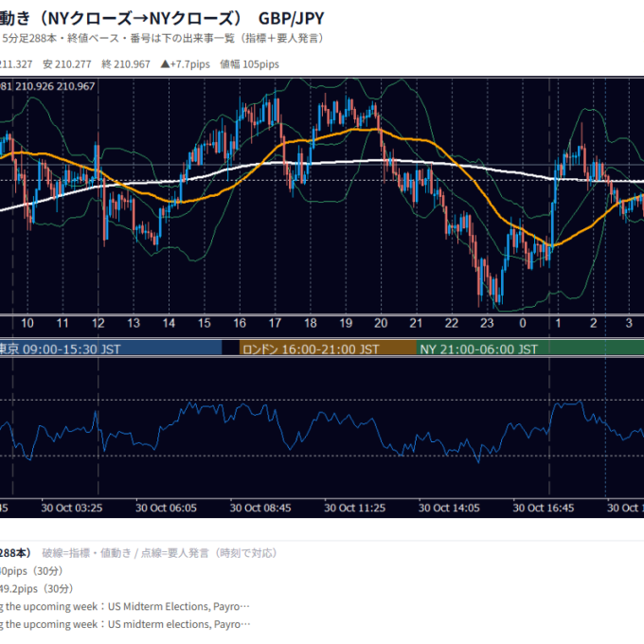Click the close price 終 210.967
The width and height of the screenshot is (644, 644).
[126, 64]
